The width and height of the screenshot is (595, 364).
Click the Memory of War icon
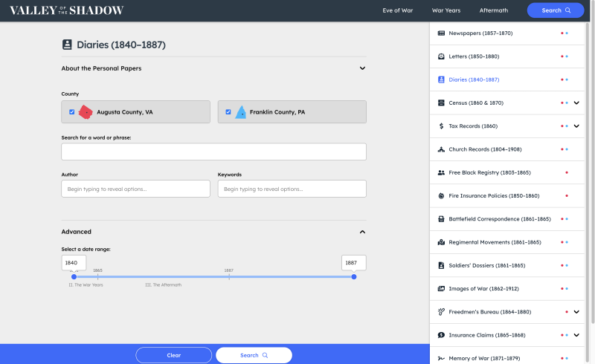[441, 358]
